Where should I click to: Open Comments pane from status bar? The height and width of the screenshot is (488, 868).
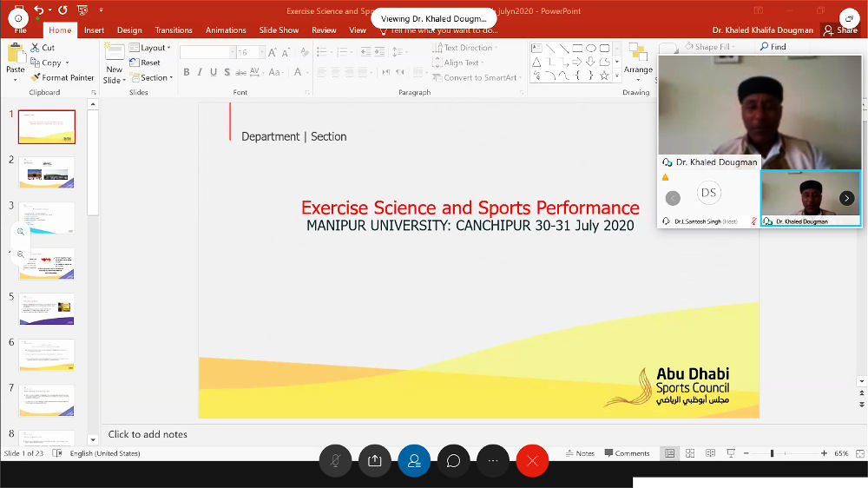(x=628, y=453)
